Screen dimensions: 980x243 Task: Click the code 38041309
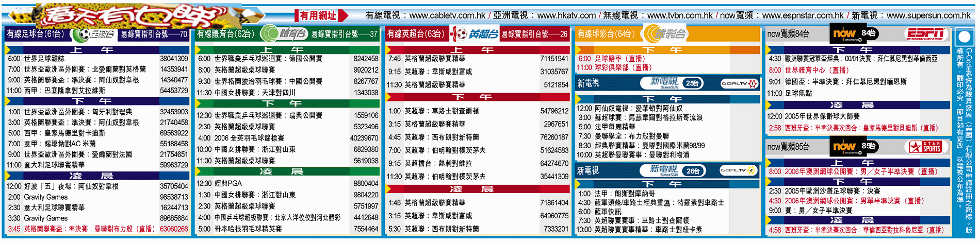tap(174, 59)
